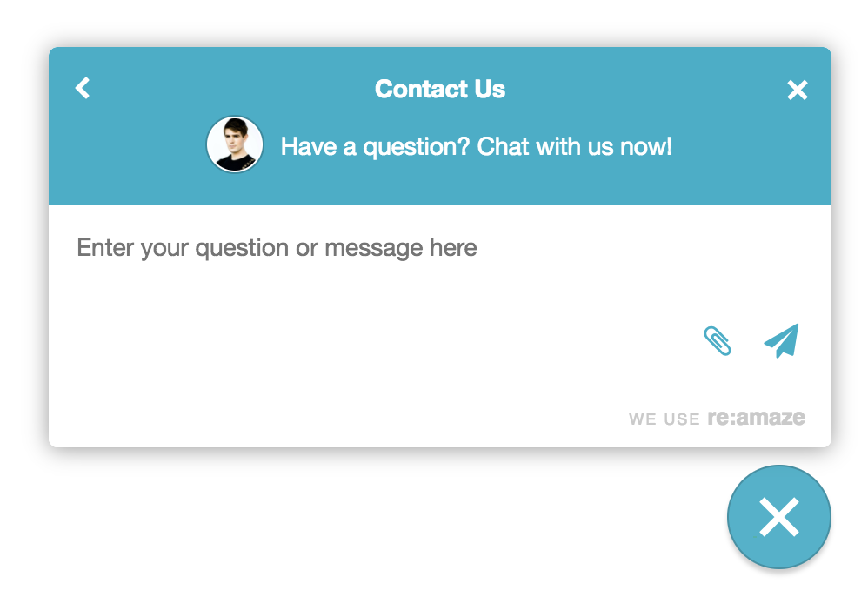Click the agent avatar photo
Viewport: 868px width, 604px height.
click(x=235, y=144)
